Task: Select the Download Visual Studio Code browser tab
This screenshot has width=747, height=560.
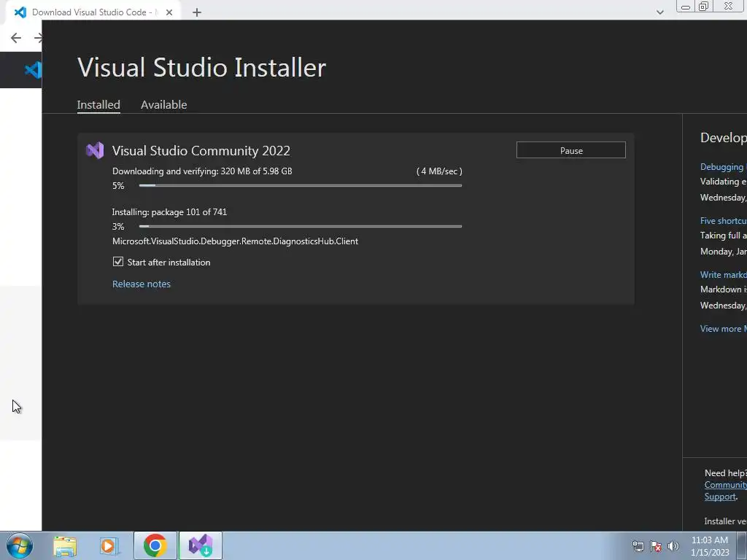Action: pos(94,12)
